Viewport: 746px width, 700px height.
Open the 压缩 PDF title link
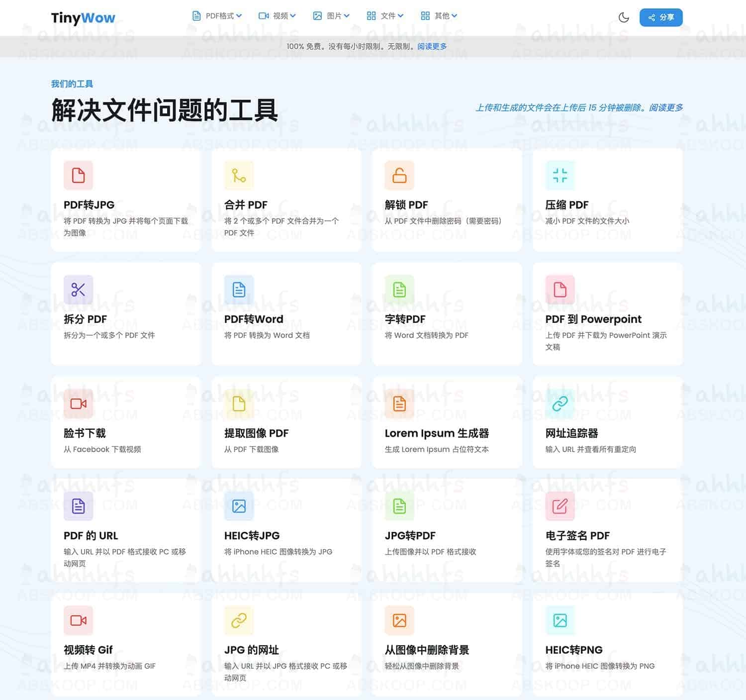567,205
